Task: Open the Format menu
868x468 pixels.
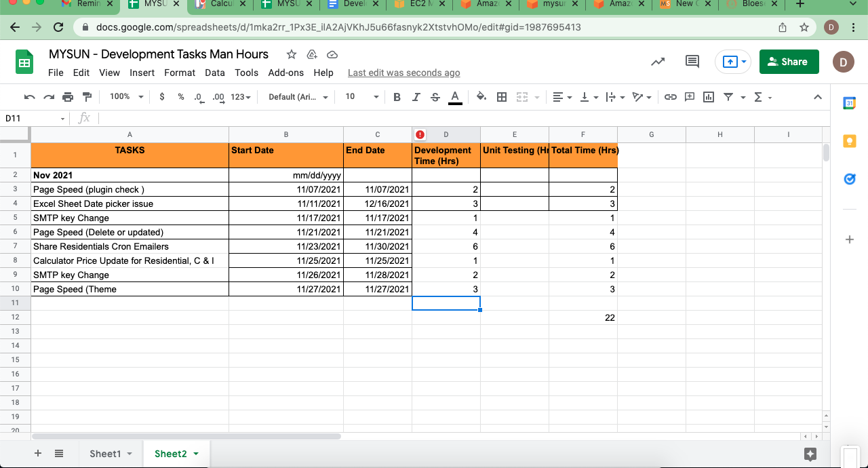Action: tap(179, 73)
